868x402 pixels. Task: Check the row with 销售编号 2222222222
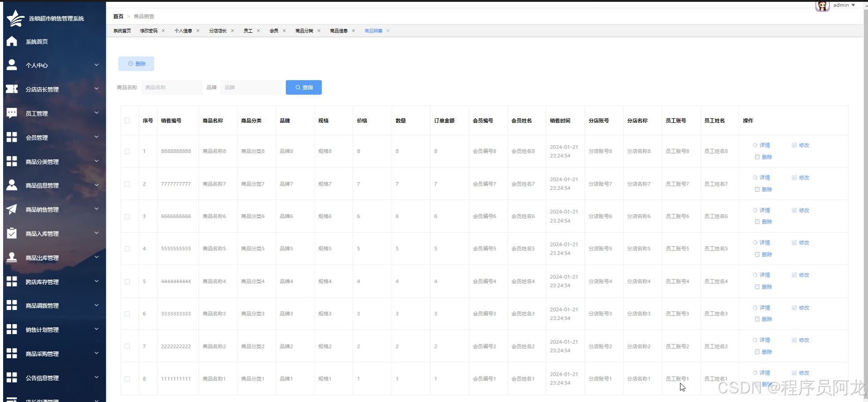127,346
